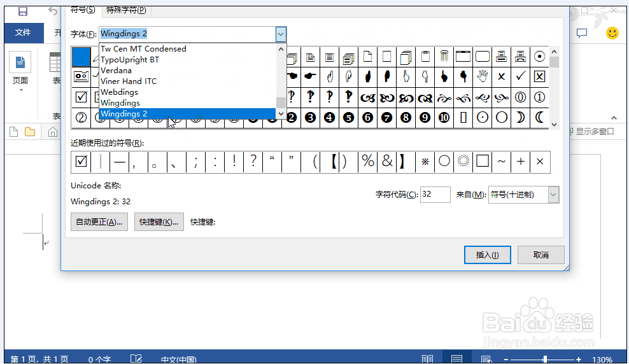Open the 字体 font dropdown arrow
This screenshot has width=629, height=364.
click(281, 34)
